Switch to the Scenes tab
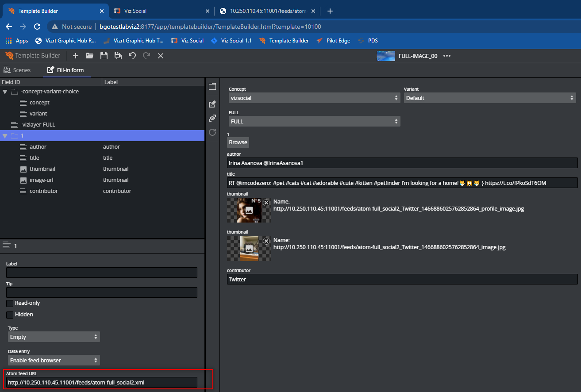Image resolution: width=581 pixels, height=392 pixels. 17,70
